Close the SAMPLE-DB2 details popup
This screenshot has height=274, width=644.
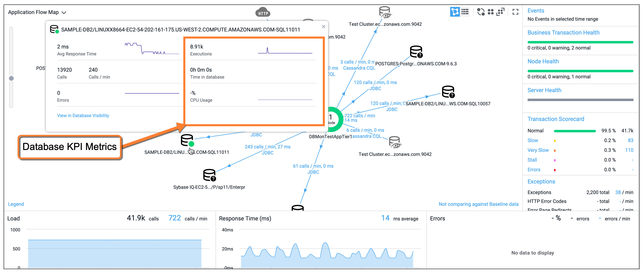coord(323,27)
